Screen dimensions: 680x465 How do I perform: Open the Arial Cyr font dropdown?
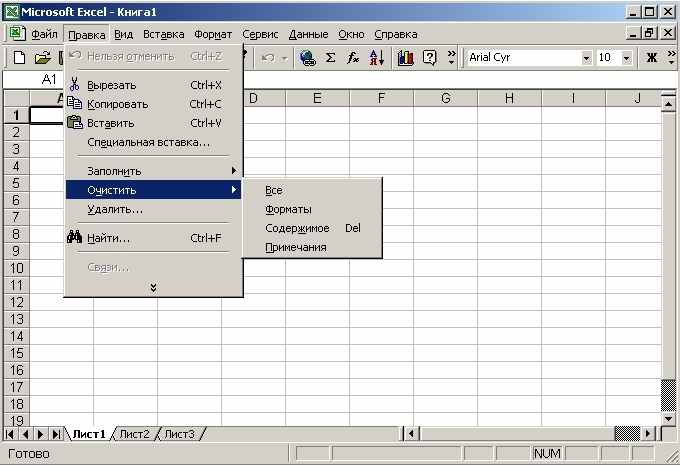coord(586,58)
